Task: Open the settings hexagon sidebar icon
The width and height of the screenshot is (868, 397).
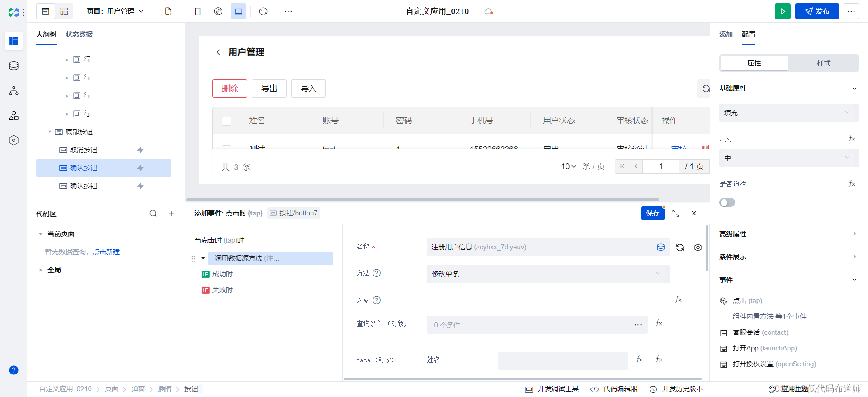Action: (14, 140)
